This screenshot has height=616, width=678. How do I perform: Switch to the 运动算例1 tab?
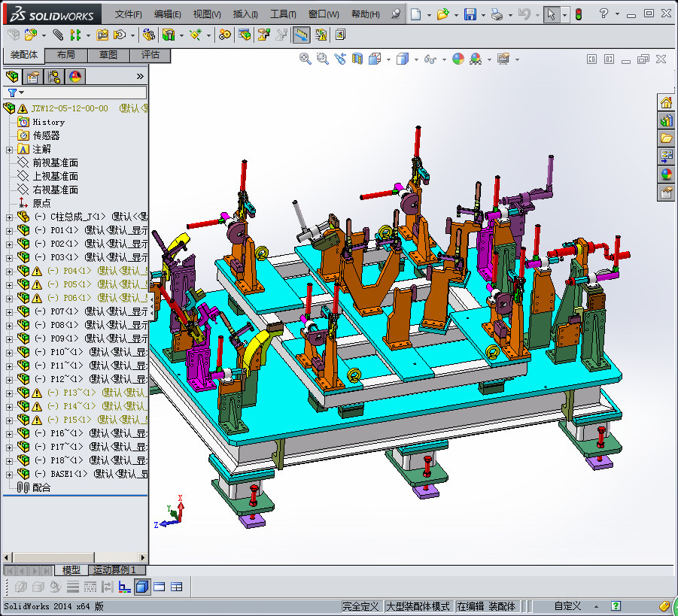click(116, 571)
